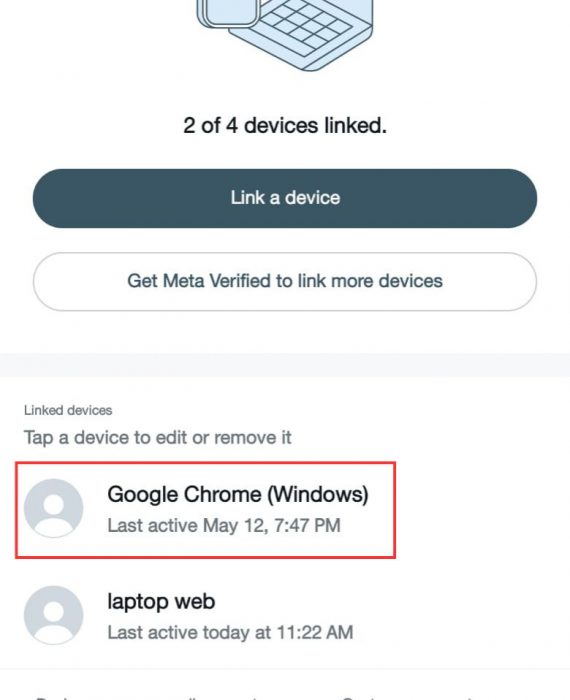Open the Google Chrome (Windows) device entry
Screen dimensions: 570x700
[205, 510]
